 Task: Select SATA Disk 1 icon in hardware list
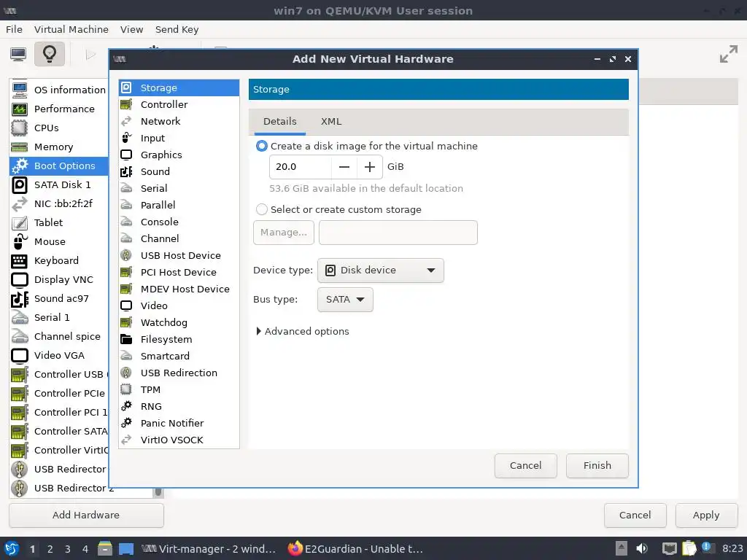point(20,184)
